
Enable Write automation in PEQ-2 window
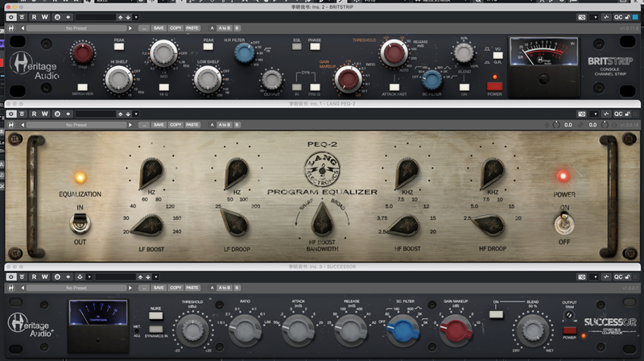pos(45,114)
